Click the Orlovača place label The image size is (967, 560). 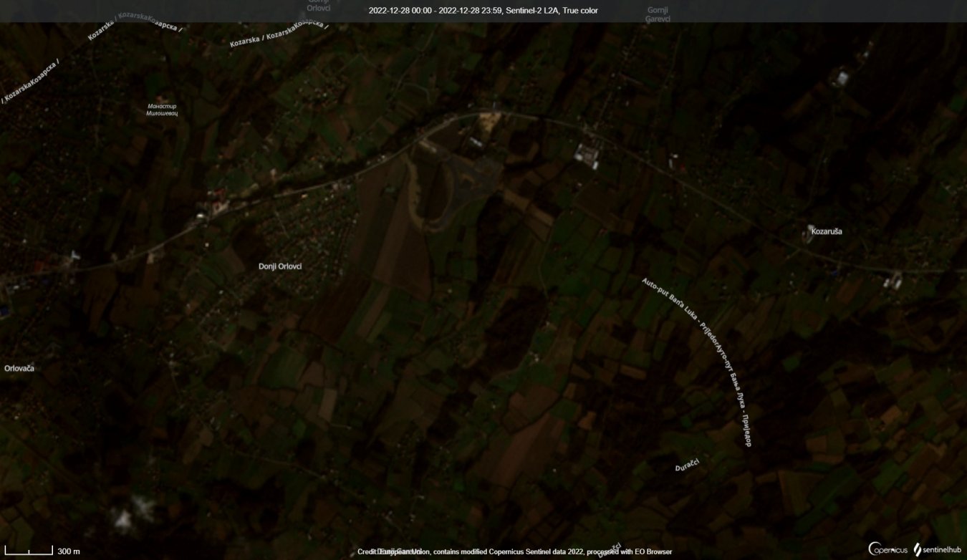(x=19, y=368)
